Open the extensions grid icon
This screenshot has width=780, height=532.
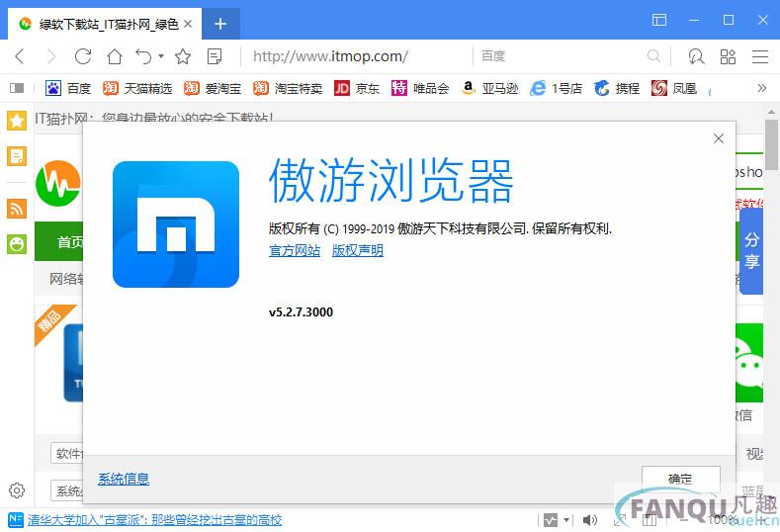[728, 56]
